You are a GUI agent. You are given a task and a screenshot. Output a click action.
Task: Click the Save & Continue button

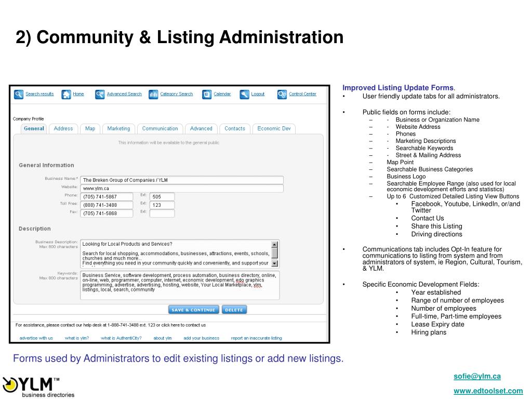click(194, 310)
